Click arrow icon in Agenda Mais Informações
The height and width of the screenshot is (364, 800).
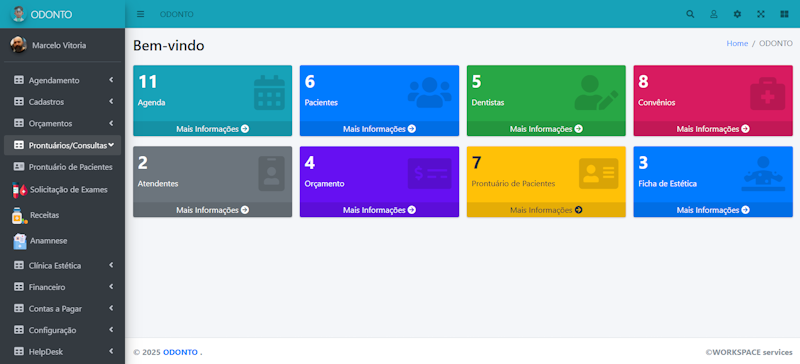tap(245, 129)
